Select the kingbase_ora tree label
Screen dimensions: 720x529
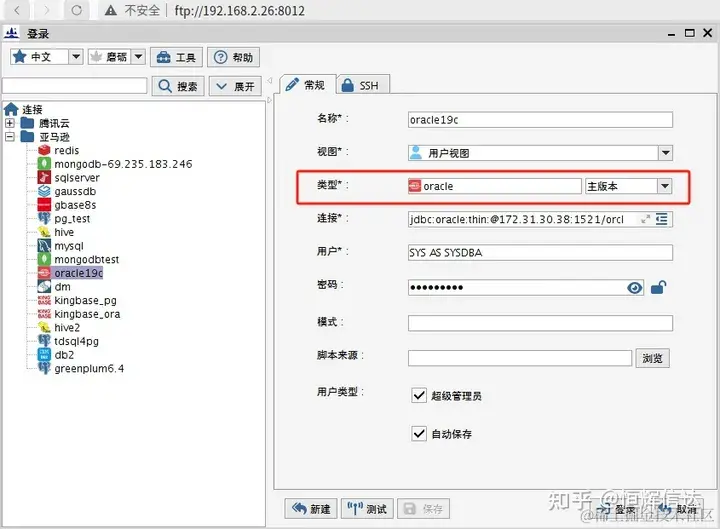click(x=87, y=314)
